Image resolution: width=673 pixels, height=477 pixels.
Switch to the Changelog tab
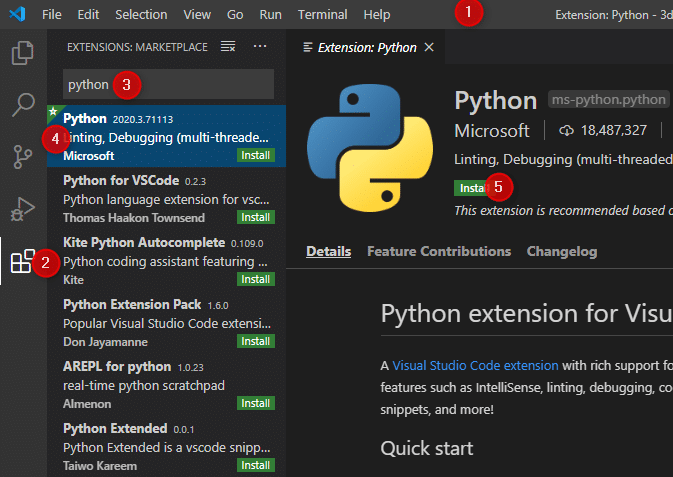click(562, 251)
